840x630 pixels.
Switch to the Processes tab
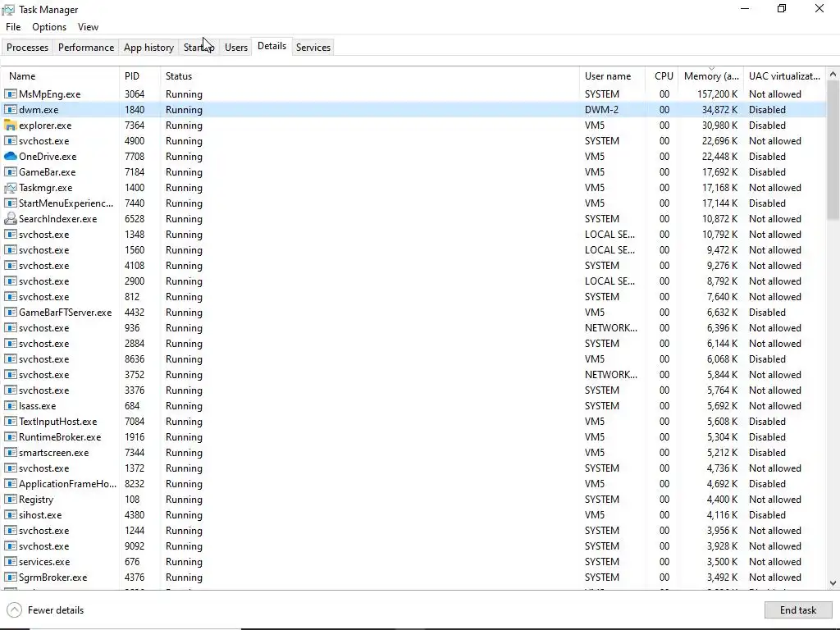pos(27,47)
